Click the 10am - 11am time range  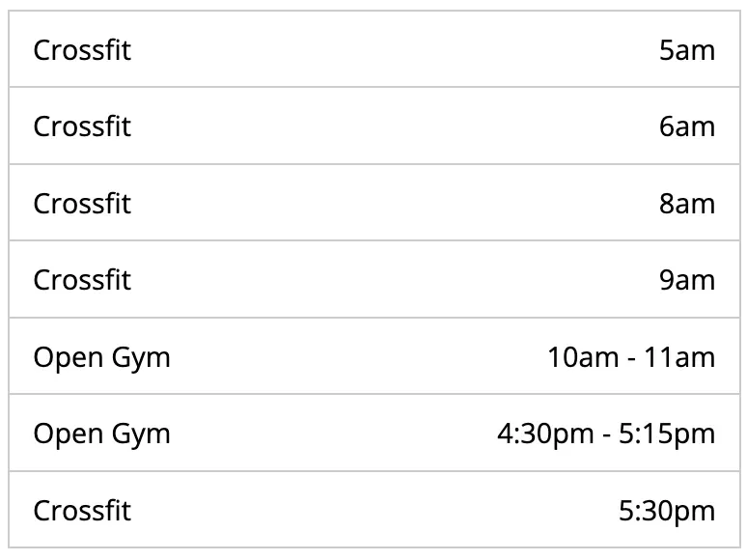tap(631, 357)
